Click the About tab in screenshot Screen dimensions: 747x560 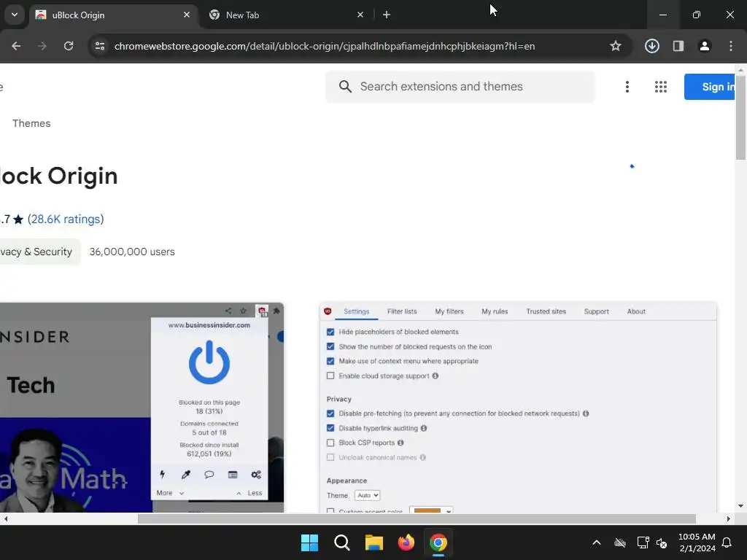[x=636, y=311]
